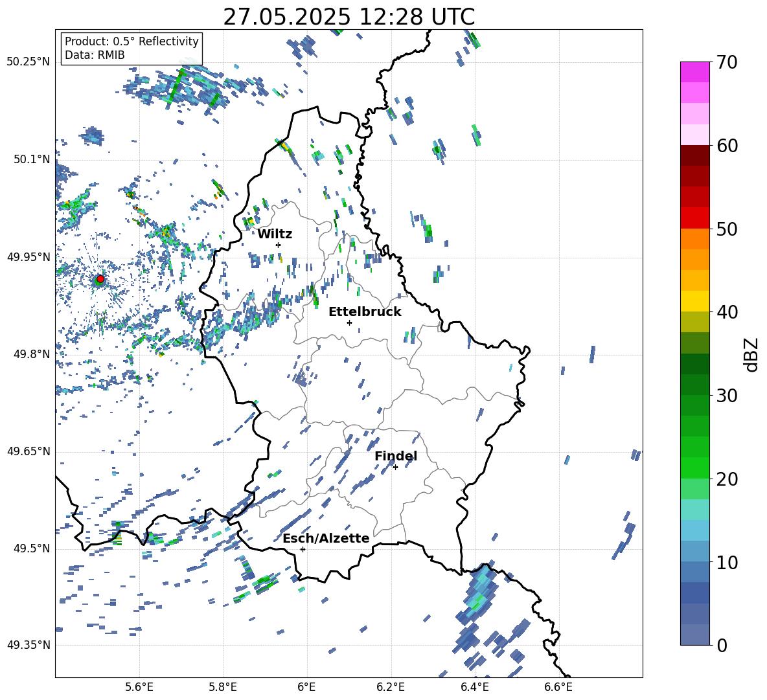This screenshot has height=700, width=767.
Task: Click the Esch/Alzette city label
Action: tap(326, 539)
